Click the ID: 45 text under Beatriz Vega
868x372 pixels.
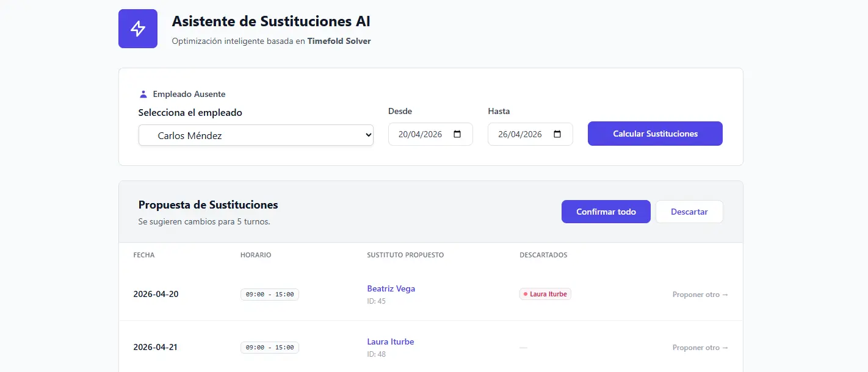point(377,301)
